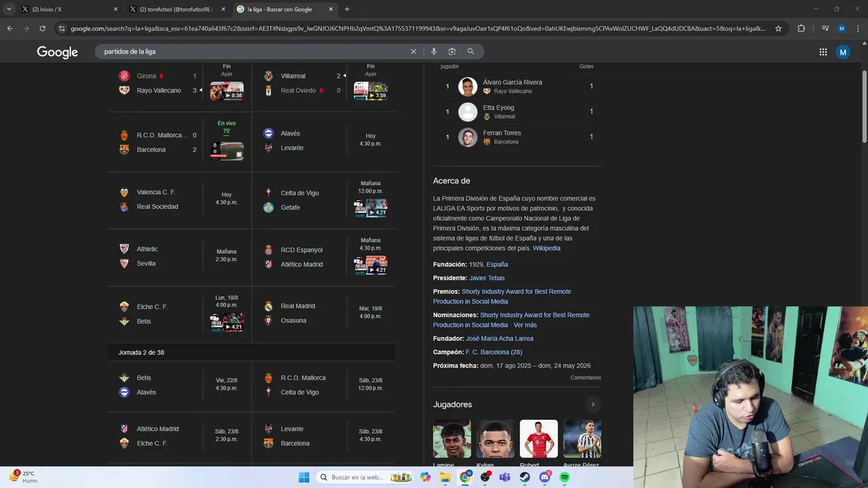Viewport: 868px width, 488px height.
Task: Open Copilot from taskbar
Action: [x=425, y=477]
